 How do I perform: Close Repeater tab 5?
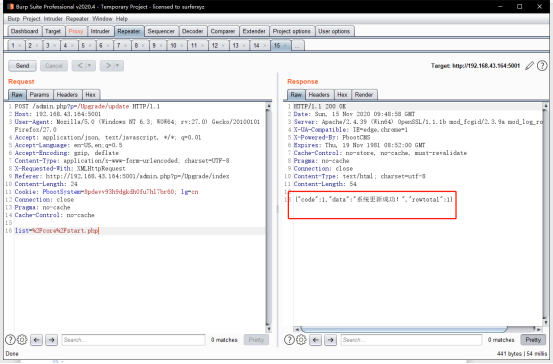pos(90,46)
